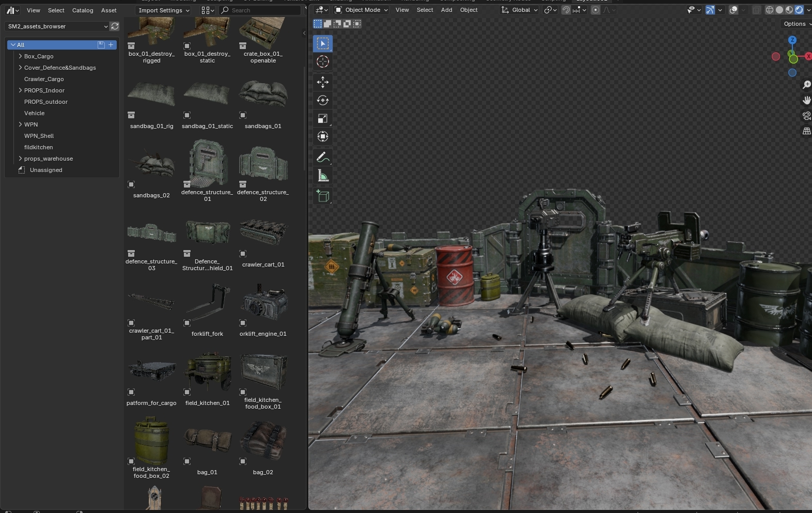Select the field_kitchen_01 asset thumbnail
812x513 pixels.
pos(208,371)
